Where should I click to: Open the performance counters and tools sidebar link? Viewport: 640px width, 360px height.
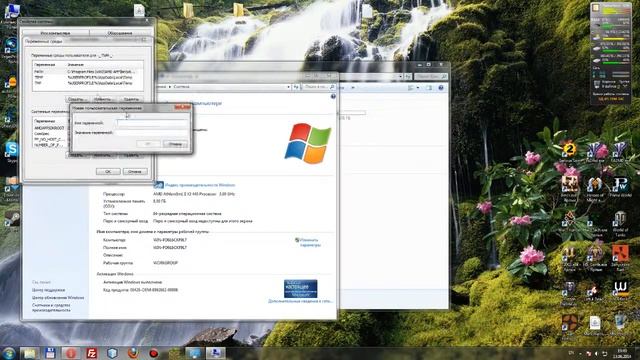(x=51, y=308)
